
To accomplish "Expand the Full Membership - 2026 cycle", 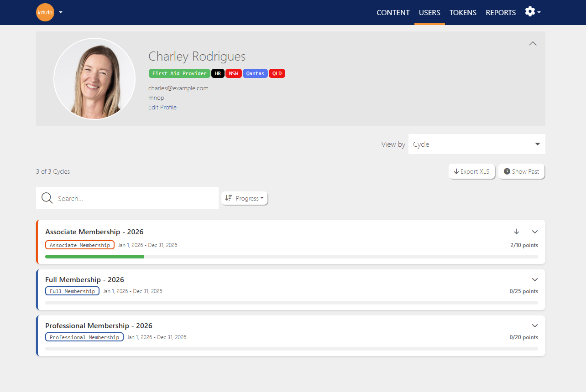I will tap(535, 279).
